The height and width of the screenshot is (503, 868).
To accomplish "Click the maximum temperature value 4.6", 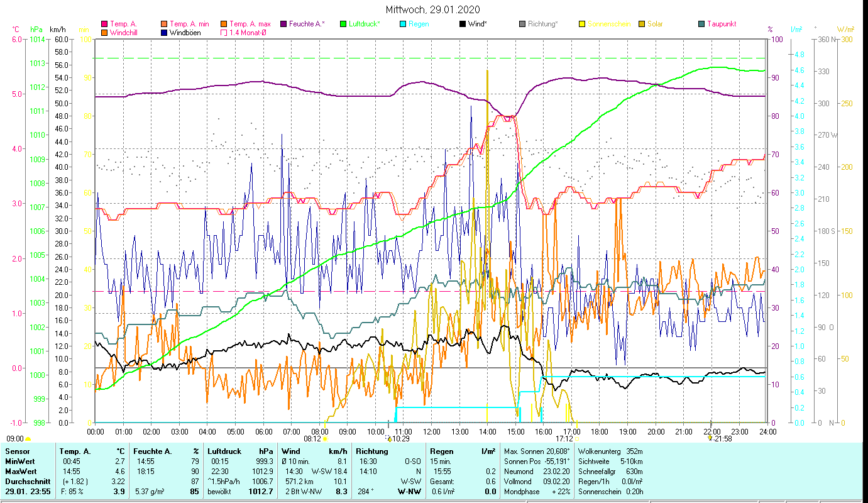I will tap(119, 472).
